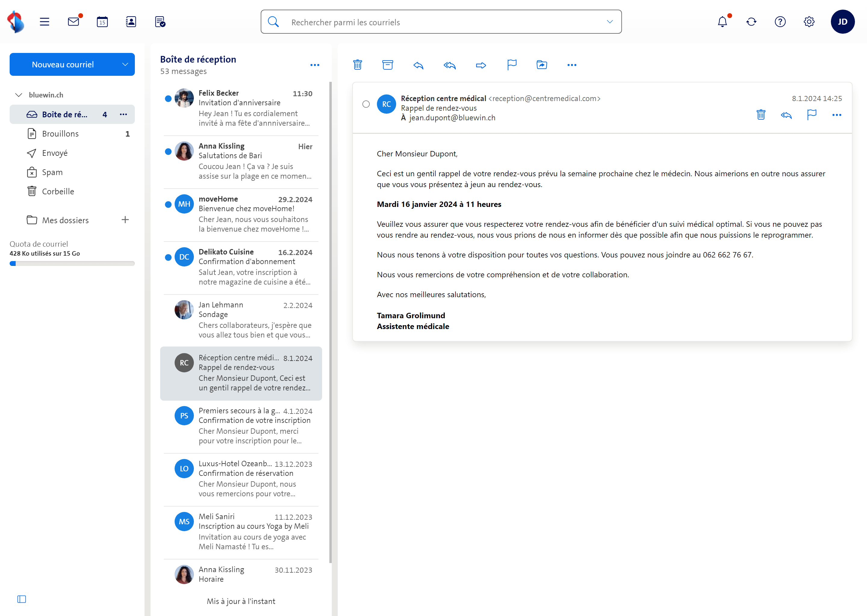Open the contacts address book
This screenshot has width=867, height=616.
(131, 22)
